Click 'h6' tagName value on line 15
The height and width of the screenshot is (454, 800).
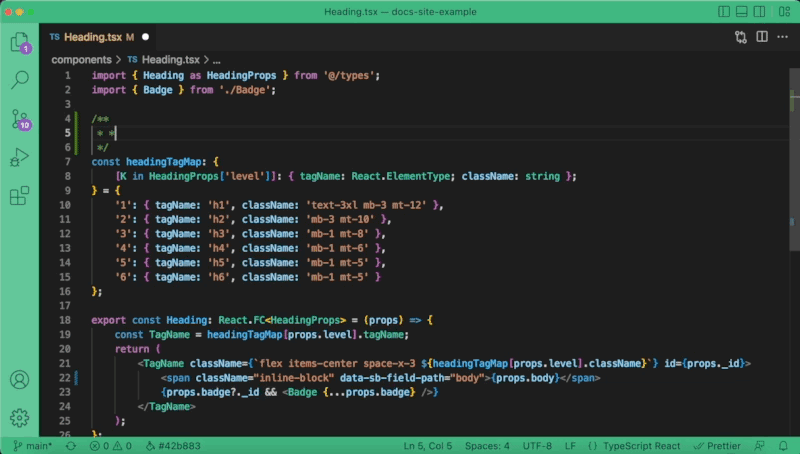[x=218, y=277]
